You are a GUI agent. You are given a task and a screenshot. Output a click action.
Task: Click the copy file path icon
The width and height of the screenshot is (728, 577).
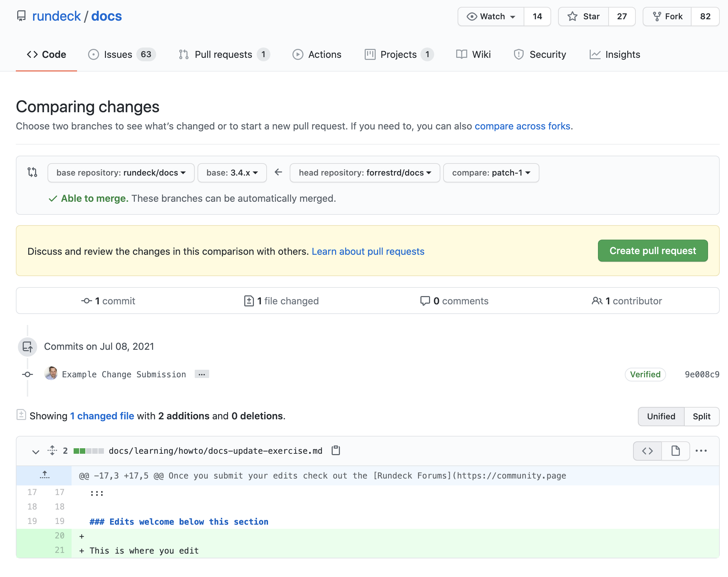336,450
